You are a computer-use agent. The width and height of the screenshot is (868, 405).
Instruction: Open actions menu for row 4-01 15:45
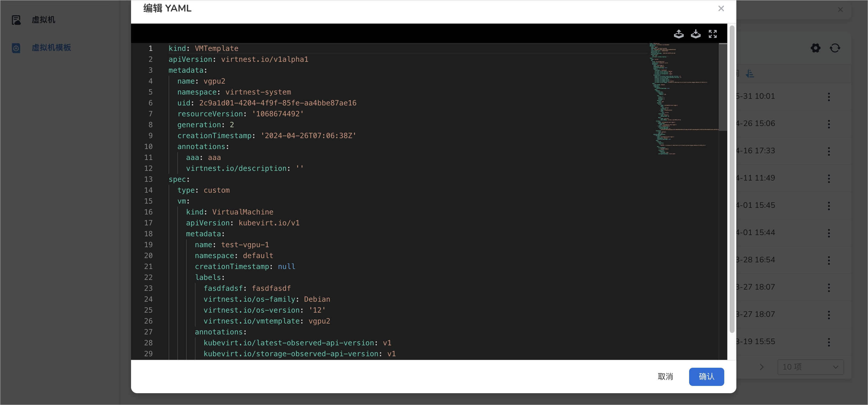[x=829, y=206]
